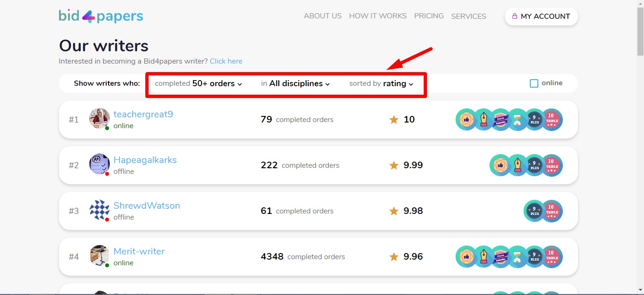Follow the 'Click here' writer link

[x=226, y=61]
